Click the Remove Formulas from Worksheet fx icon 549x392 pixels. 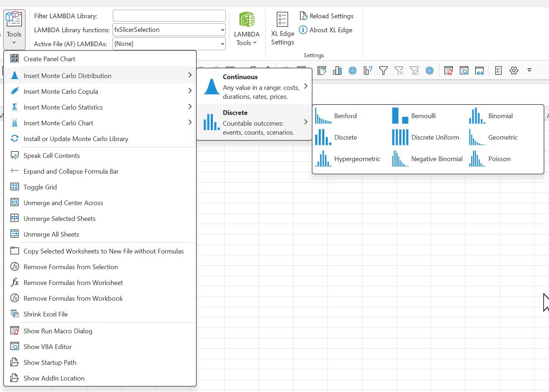coord(15,282)
